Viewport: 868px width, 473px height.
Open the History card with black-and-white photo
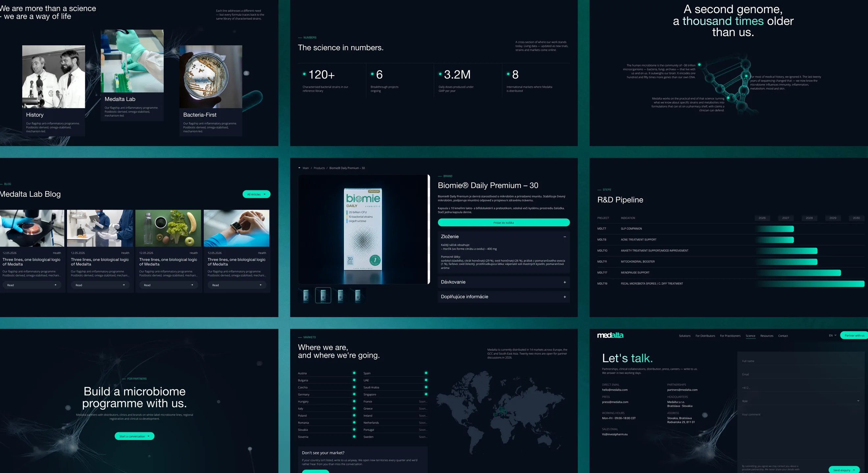click(54, 91)
